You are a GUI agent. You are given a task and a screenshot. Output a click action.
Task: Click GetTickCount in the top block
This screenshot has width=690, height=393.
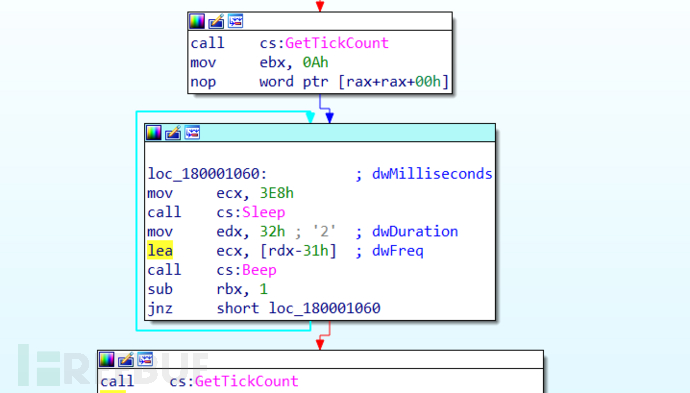point(337,43)
